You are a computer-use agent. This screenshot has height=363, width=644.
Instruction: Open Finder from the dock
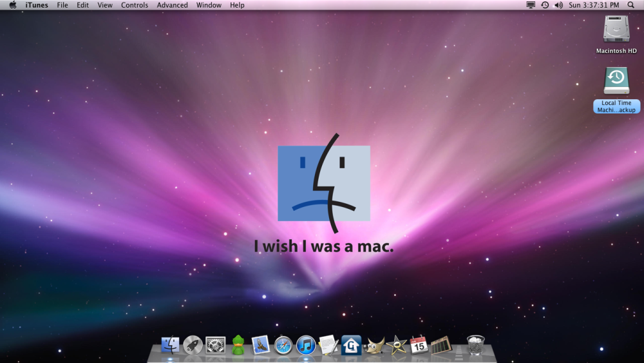(x=170, y=345)
